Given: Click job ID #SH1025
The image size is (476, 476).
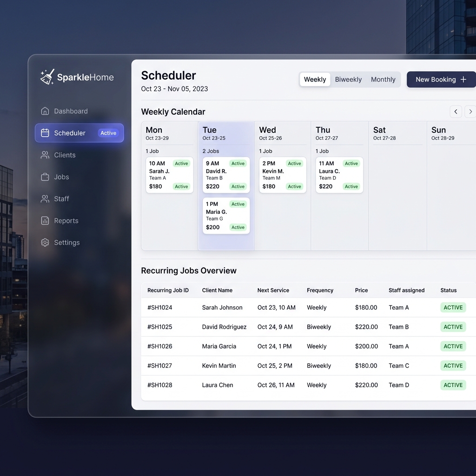Looking at the screenshot, I should (x=160, y=327).
